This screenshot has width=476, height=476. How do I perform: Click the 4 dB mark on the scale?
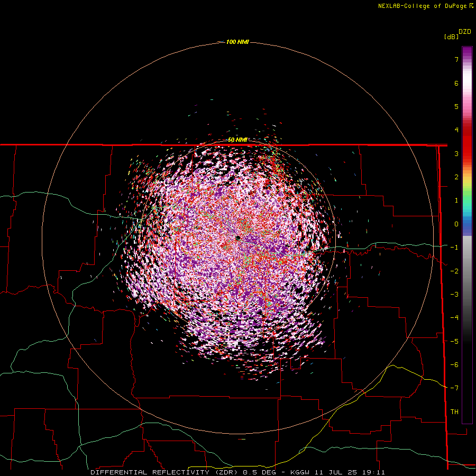pos(456,130)
